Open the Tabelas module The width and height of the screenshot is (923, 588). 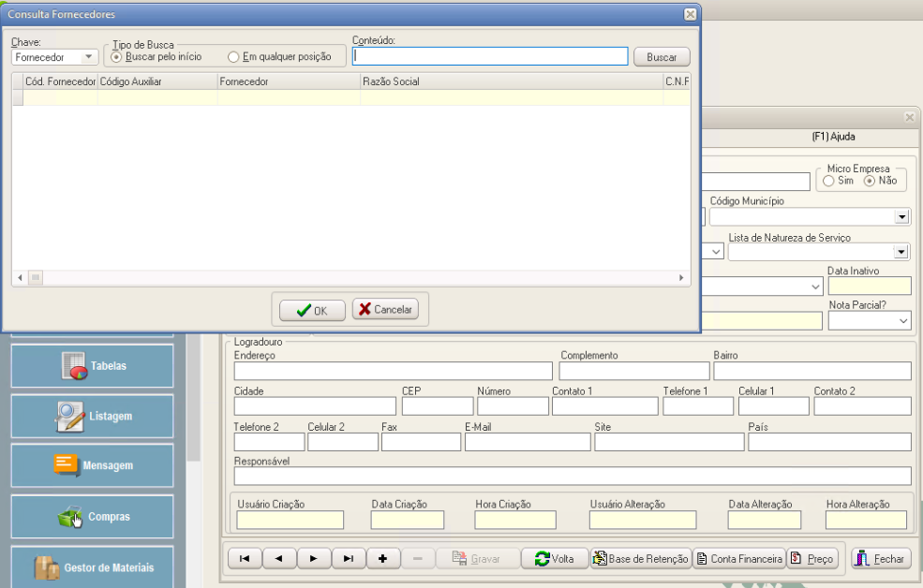pos(92,366)
